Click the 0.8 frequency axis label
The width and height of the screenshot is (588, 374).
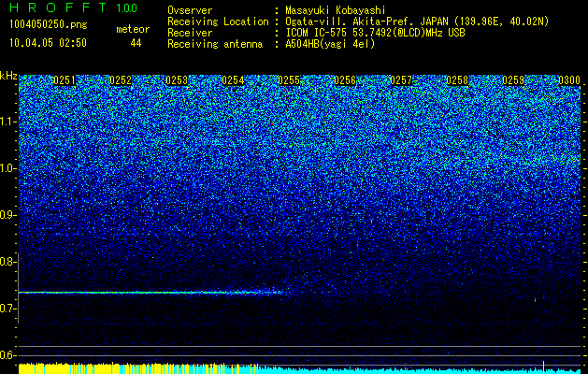click(7, 262)
